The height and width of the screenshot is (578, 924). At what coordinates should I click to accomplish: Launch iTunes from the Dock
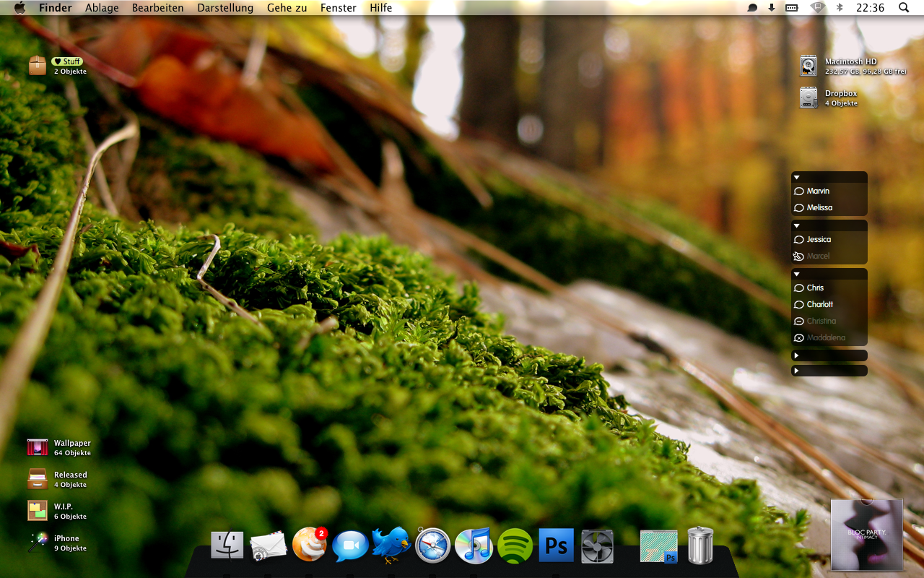(474, 545)
